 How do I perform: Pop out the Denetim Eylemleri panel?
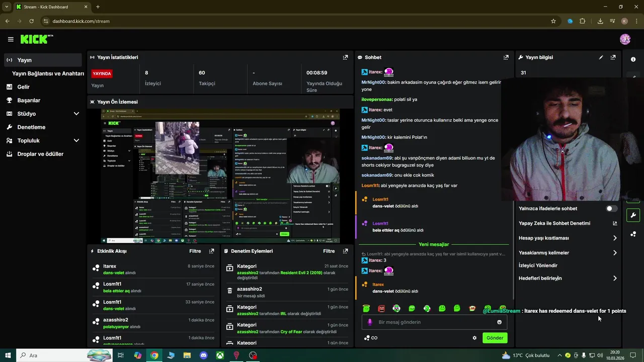pos(345,251)
